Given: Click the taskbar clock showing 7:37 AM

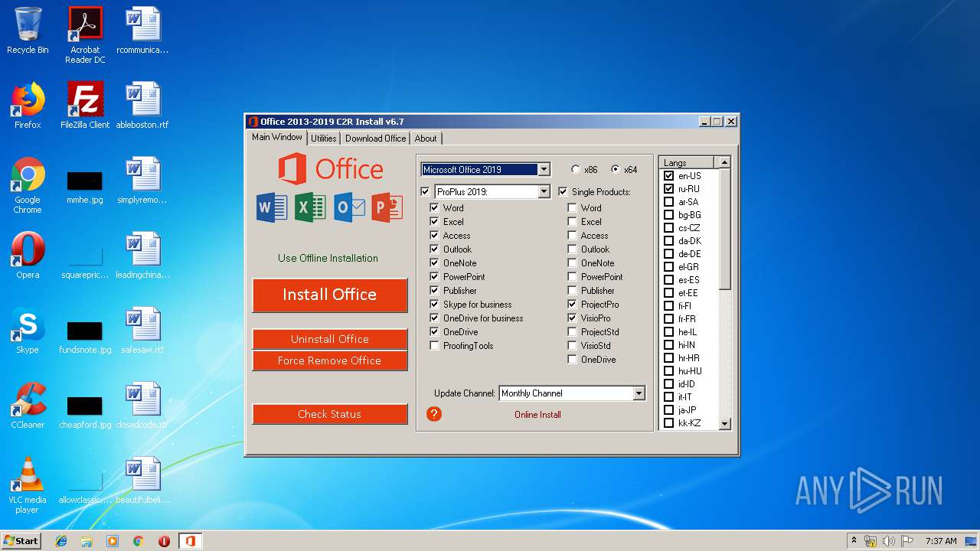Looking at the screenshot, I should [x=941, y=541].
